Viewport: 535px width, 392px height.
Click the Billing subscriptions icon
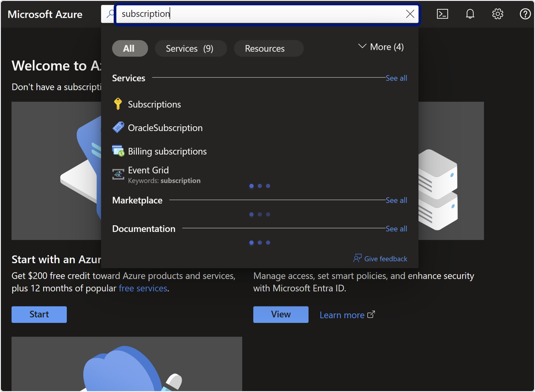(x=118, y=151)
